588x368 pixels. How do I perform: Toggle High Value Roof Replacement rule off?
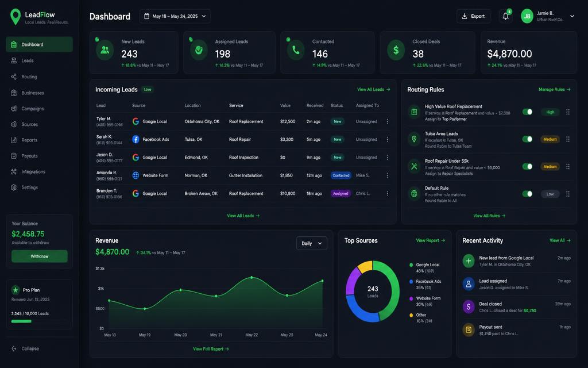(527, 112)
